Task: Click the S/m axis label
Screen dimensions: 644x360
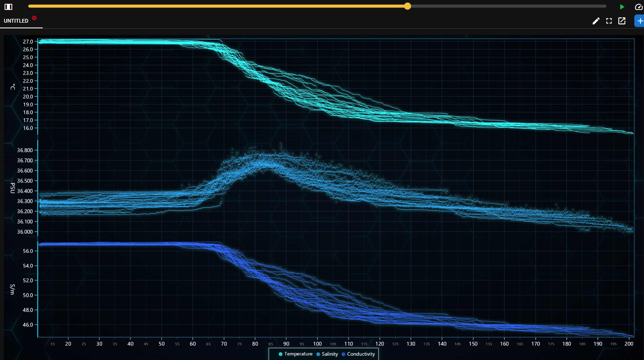Action: (13, 289)
